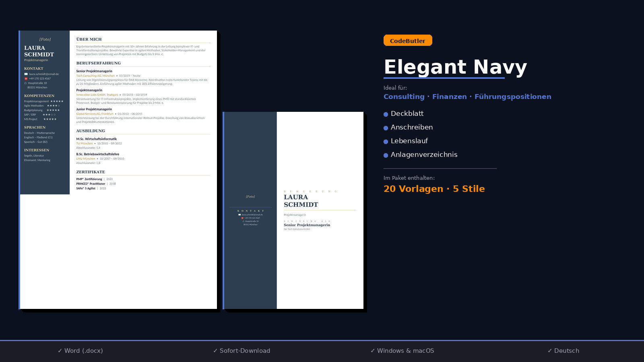Click 'laura.schmidt@email.de' in résumé sidebar

pyautogui.click(x=44, y=74)
